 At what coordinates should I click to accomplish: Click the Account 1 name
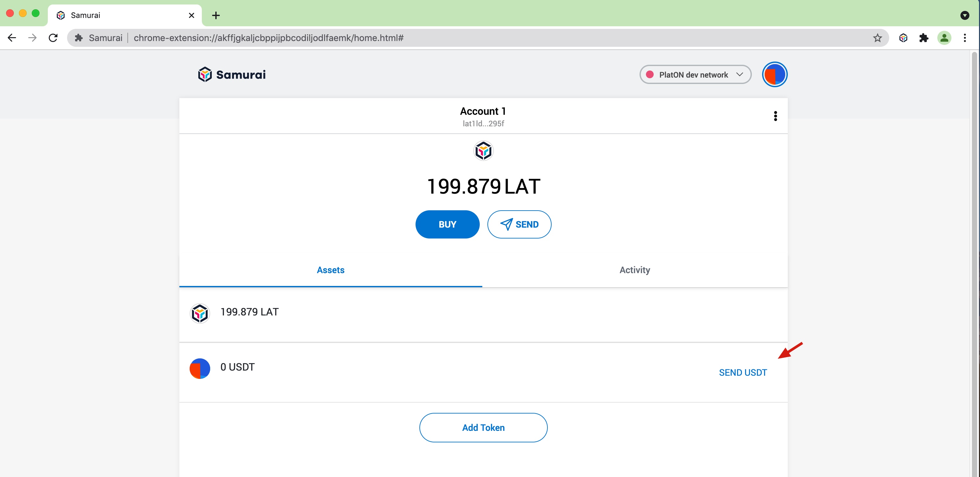pos(483,111)
